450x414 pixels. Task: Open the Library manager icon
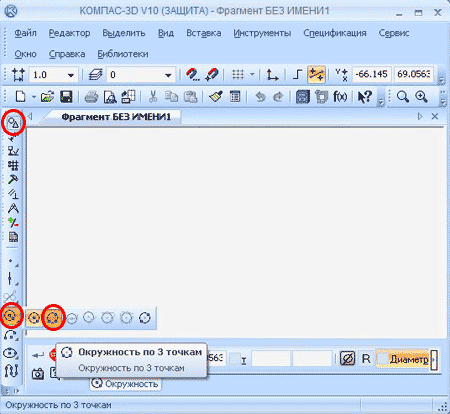(303, 97)
